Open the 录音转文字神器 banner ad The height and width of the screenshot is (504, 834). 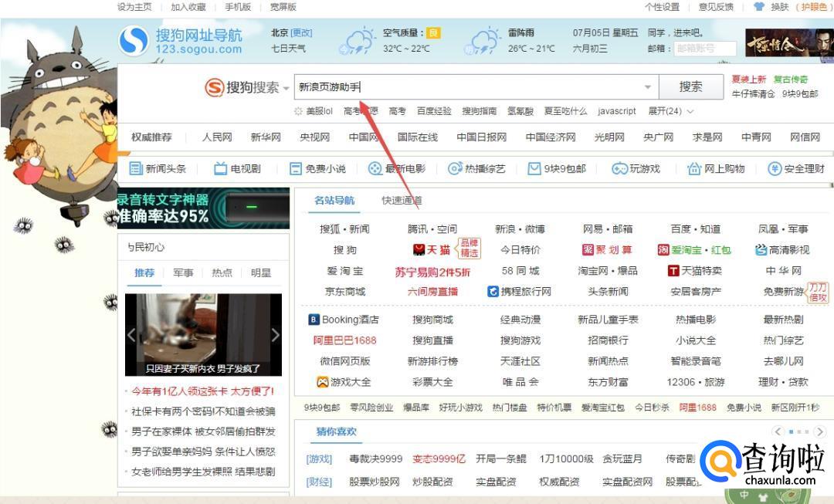tap(203, 208)
